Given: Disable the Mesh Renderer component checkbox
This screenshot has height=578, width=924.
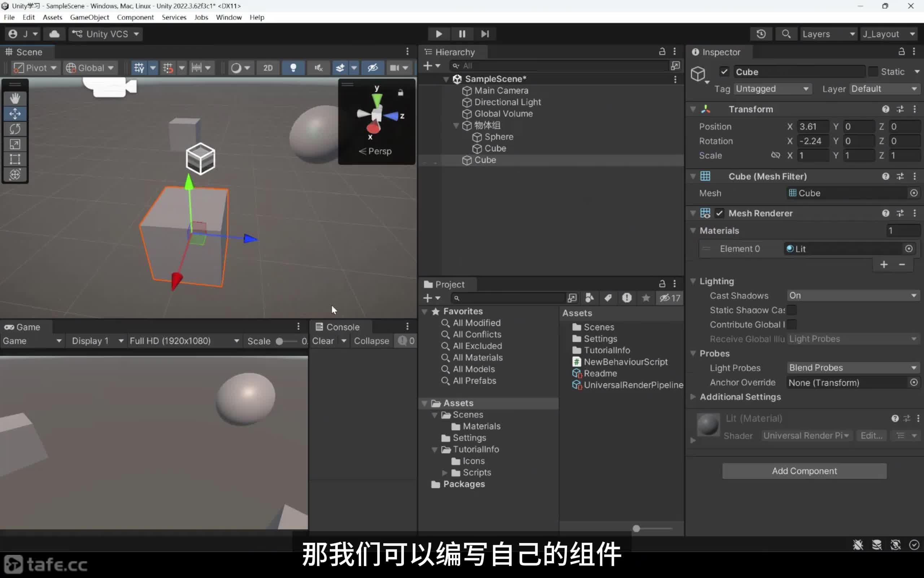Looking at the screenshot, I should tap(719, 213).
